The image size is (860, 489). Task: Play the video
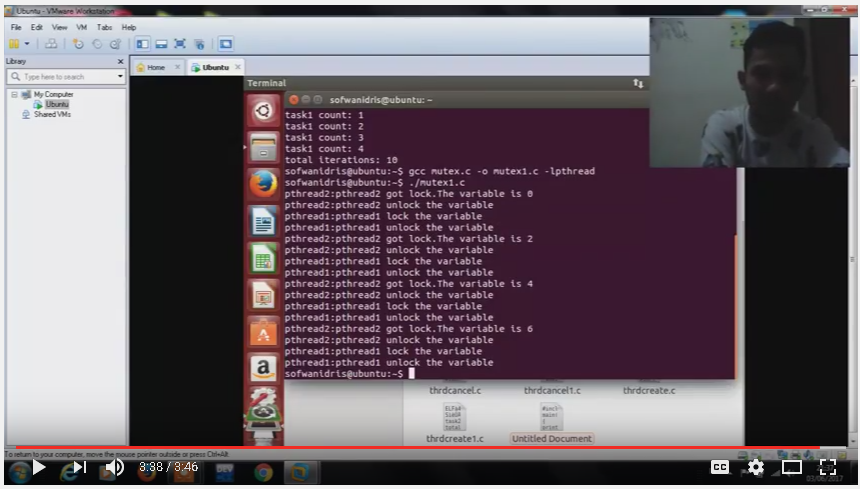pos(39,467)
